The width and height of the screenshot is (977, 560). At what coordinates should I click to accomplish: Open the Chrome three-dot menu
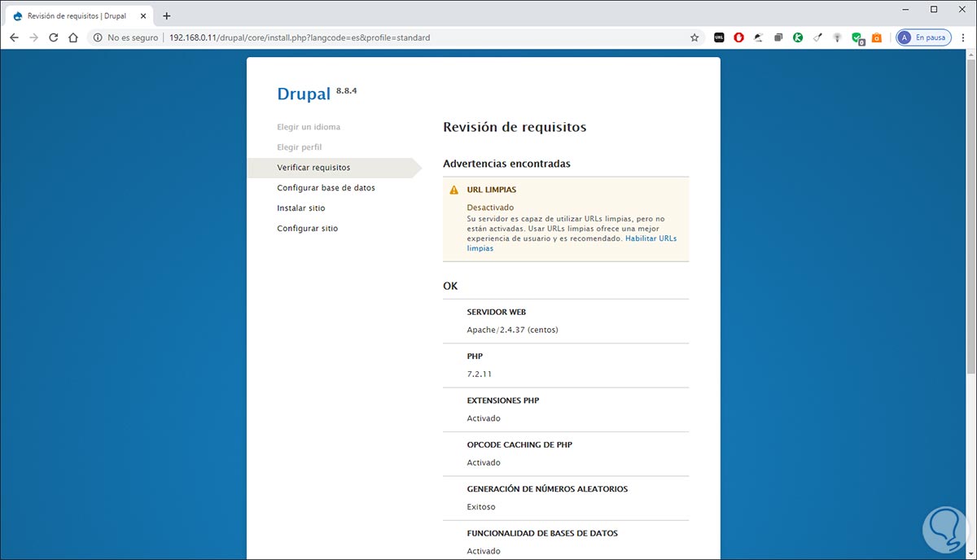click(x=963, y=37)
